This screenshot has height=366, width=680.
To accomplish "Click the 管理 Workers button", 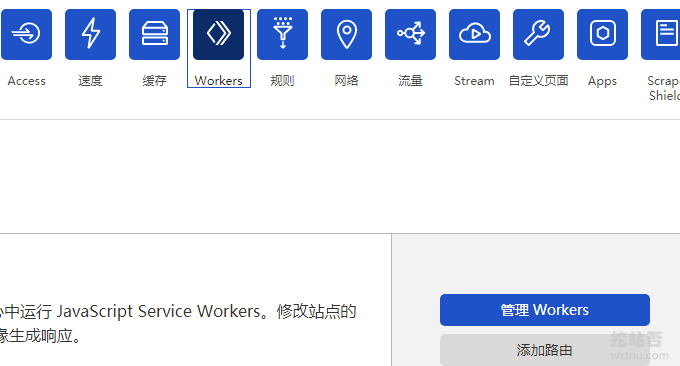I will pos(545,310).
